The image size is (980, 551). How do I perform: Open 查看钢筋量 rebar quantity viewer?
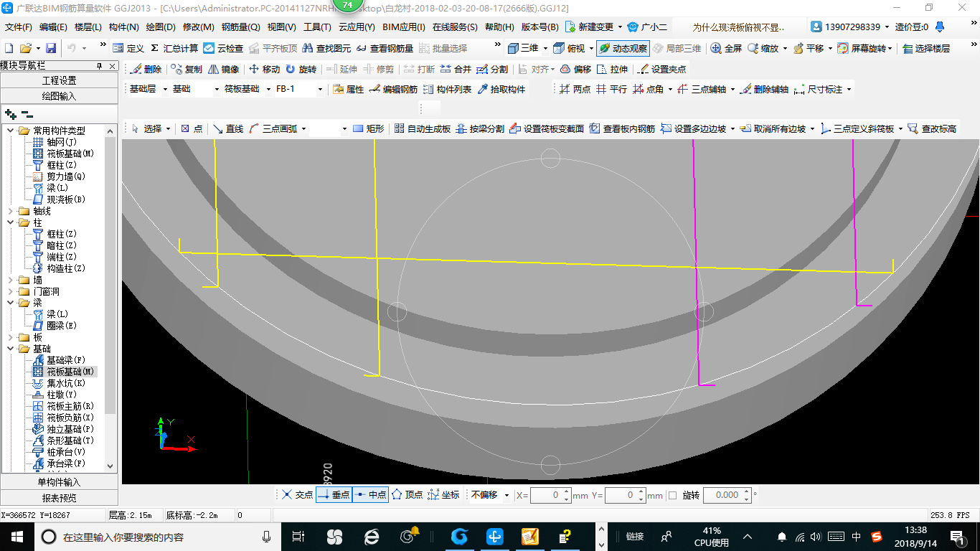[385, 48]
